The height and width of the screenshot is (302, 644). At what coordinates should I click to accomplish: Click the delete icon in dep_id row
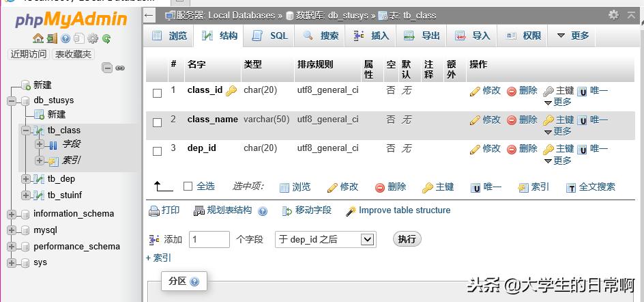coord(512,150)
